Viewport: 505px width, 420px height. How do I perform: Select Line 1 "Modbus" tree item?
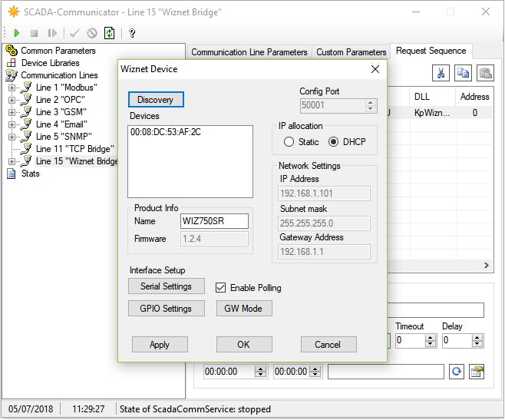(66, 88)
